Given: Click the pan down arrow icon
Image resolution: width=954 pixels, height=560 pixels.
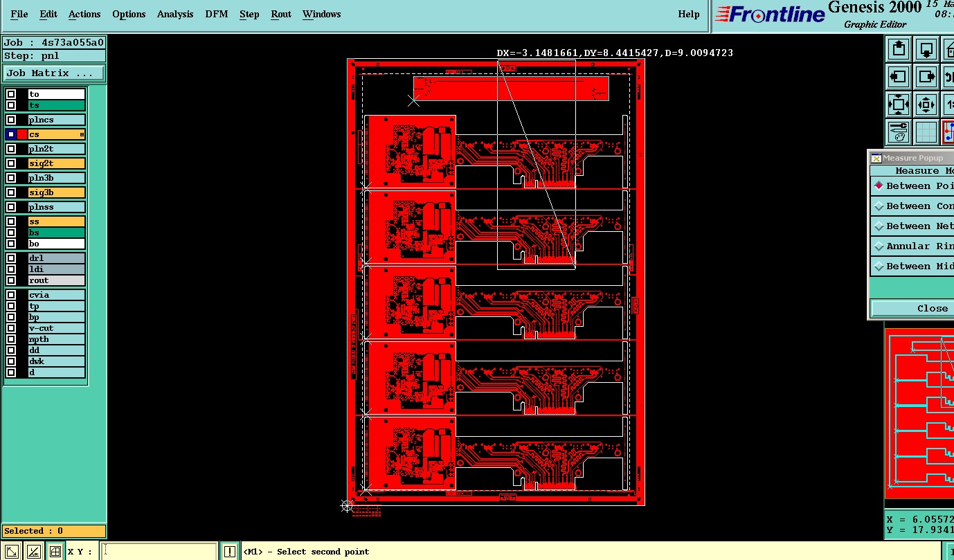Looking at the screenshot, I should pos(927,49).
